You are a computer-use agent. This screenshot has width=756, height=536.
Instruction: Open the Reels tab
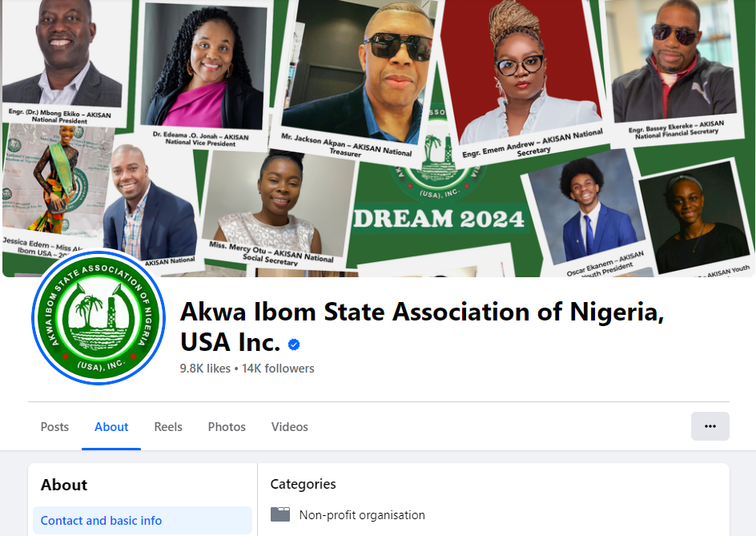(168, 427)
